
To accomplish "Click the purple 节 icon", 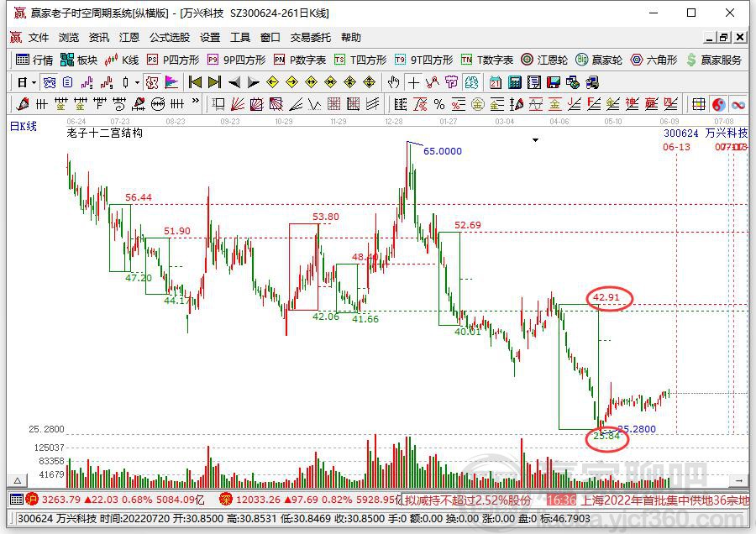I will point(451,83).
